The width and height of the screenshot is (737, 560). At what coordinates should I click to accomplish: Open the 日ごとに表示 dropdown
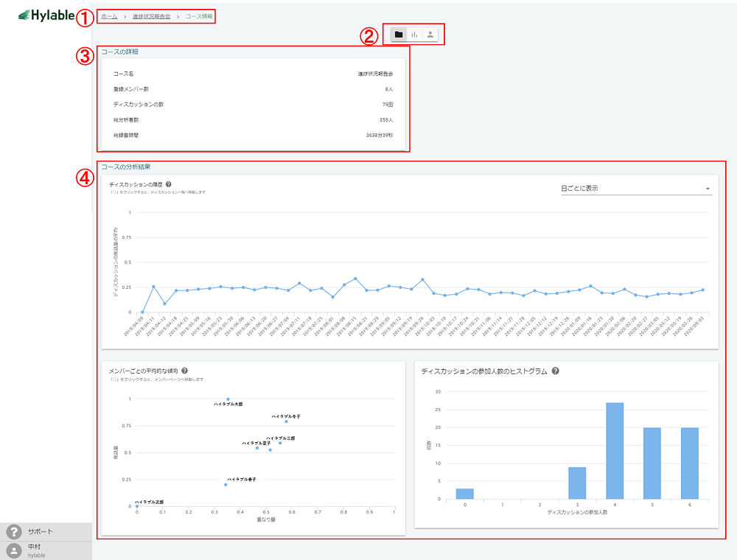pyautogui.click(x=634, y=189)
